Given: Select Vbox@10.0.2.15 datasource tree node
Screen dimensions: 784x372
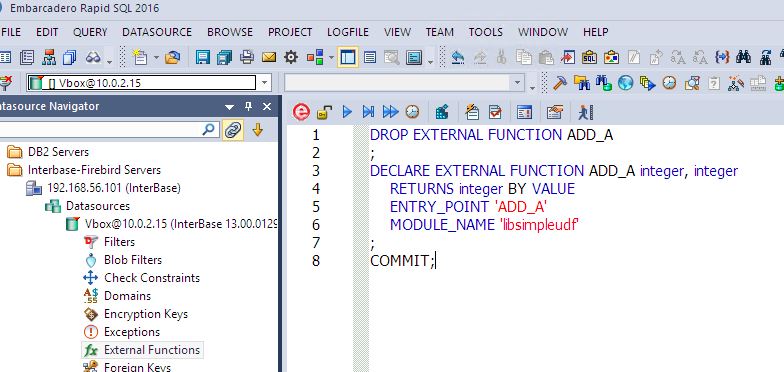Looking at the screenshot, I should (x=180, y=224).
